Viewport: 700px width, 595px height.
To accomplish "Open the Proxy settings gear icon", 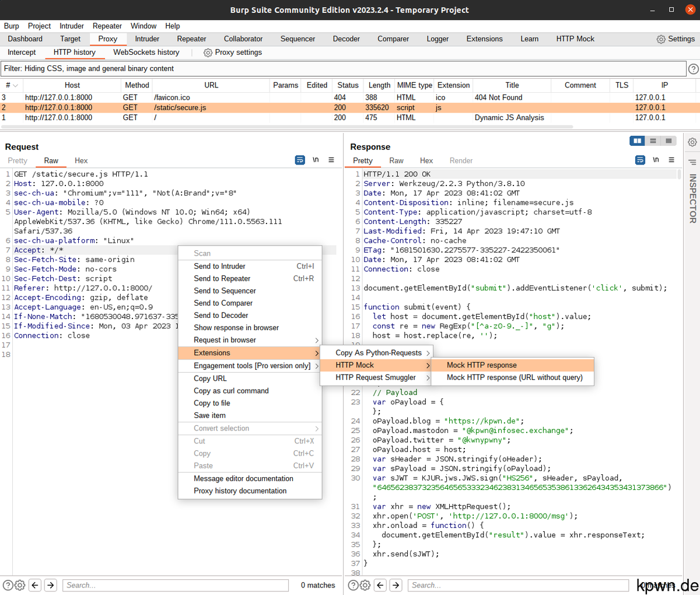I will 207,52.
